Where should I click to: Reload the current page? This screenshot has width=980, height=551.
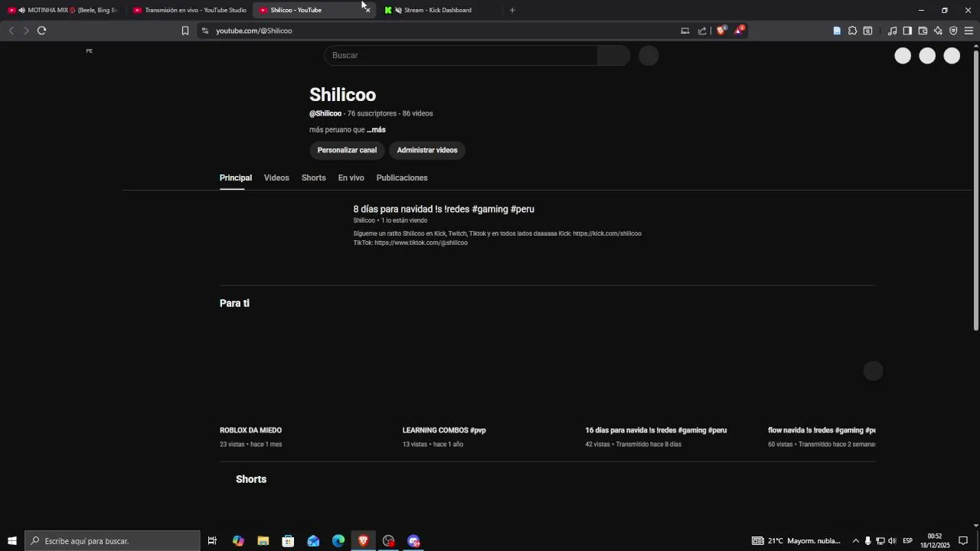pos(41,31)
